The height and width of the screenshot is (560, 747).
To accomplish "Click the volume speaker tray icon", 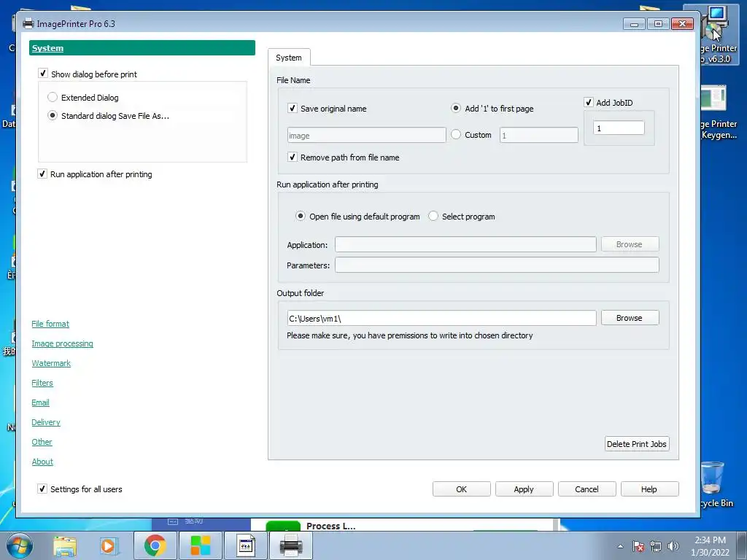I will (673, 546).
